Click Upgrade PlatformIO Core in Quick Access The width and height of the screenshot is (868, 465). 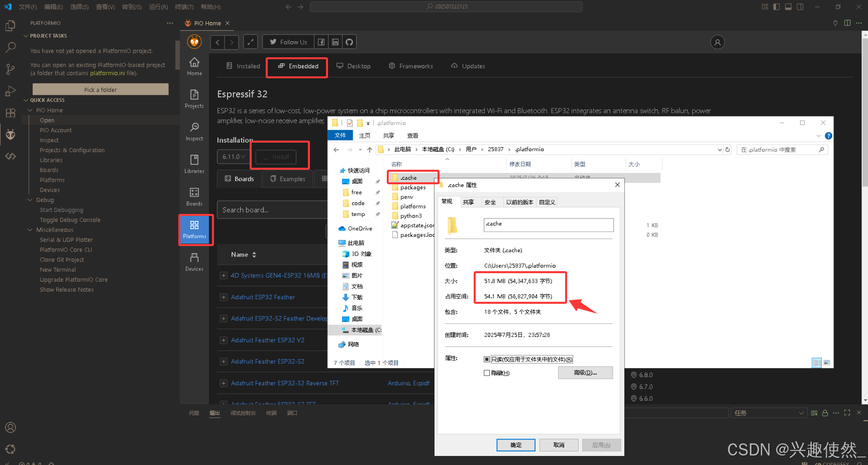pyautogui.click(x=74, y=280)
